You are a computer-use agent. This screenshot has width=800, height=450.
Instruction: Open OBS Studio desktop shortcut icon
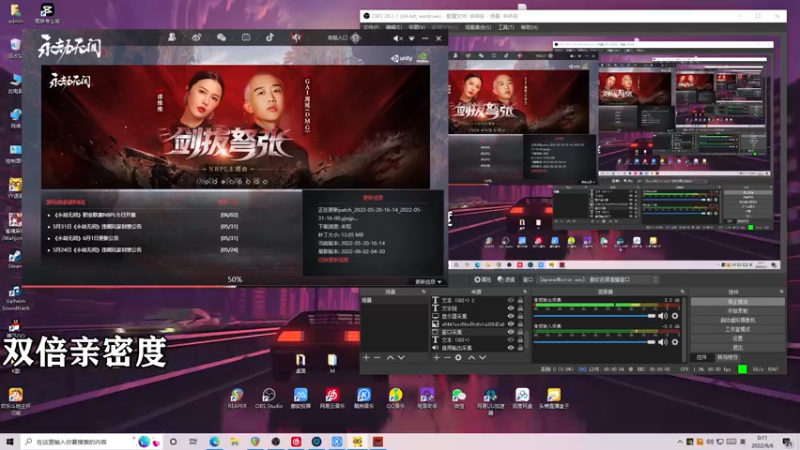point(268,398)
